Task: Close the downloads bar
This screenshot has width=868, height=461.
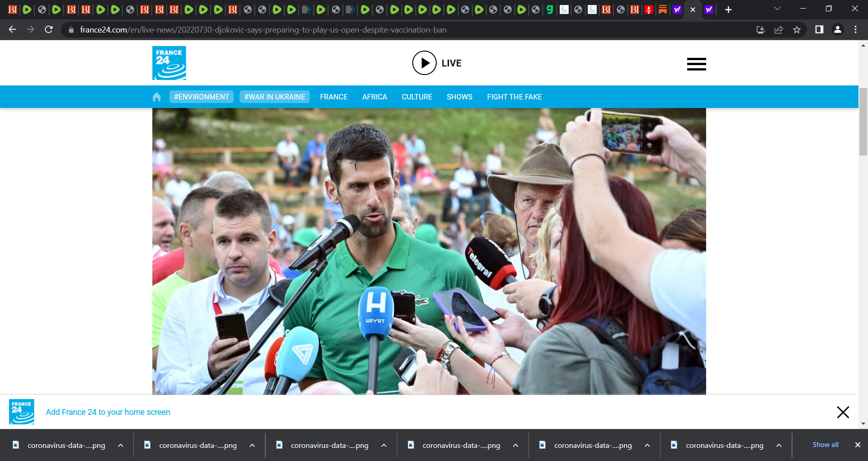Action: coord(858,445)
